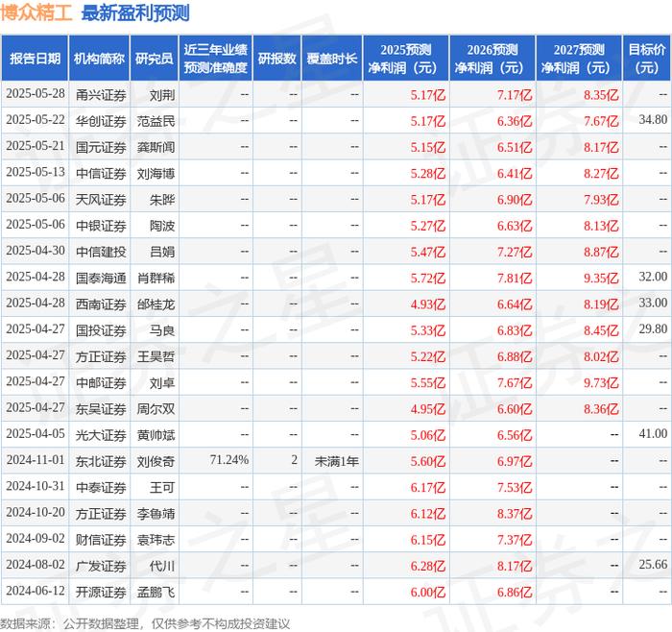Click the 开源证券 institution cell
Viewport: 672px width, 632px height.
[x=101, y=592]
